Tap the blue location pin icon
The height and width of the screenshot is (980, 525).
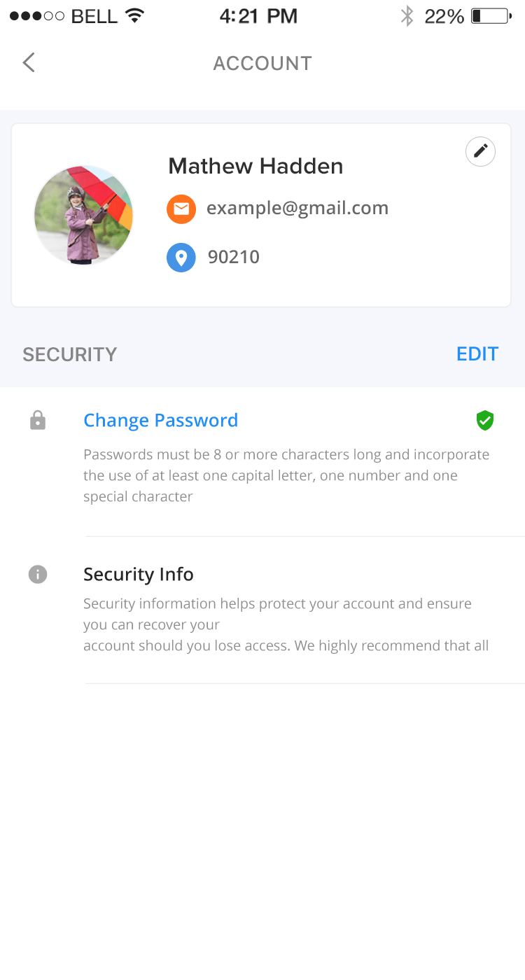[x=181, y=258]
